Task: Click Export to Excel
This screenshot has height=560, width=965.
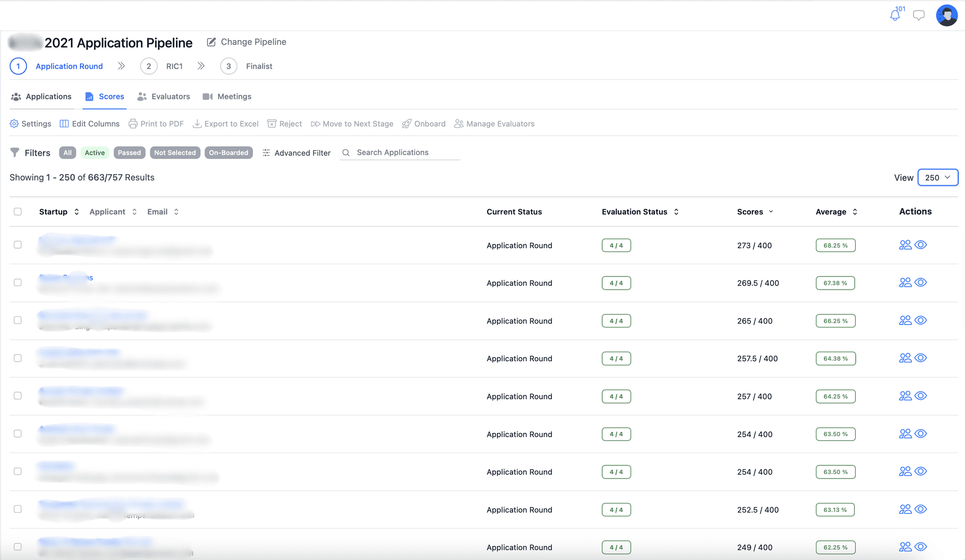Action: pyautogui.click(x=225, y=123)
